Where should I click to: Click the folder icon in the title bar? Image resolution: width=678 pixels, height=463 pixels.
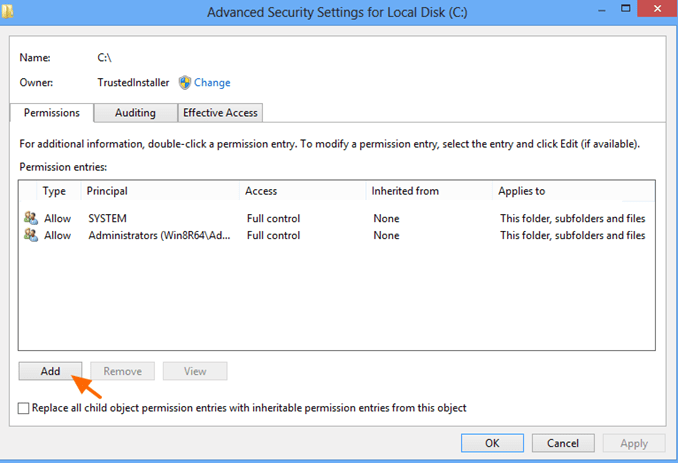7,11
